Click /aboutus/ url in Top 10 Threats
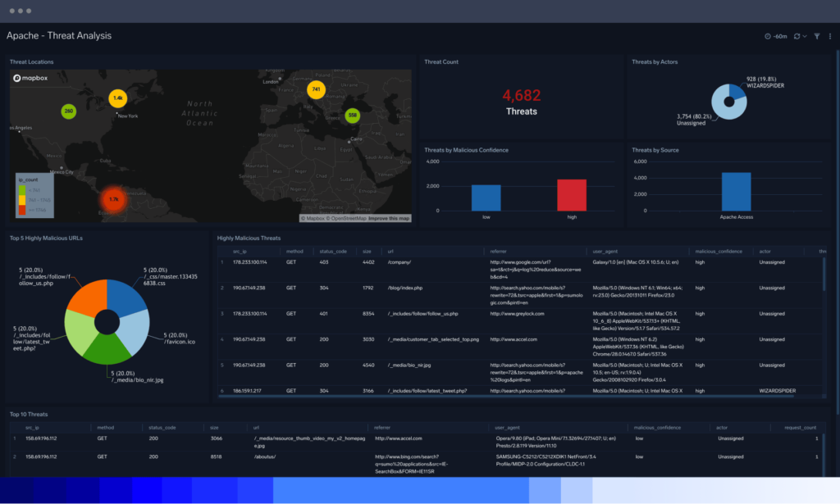Image resolution: width=840 pixels, height=504 pixels. point(265,457)
